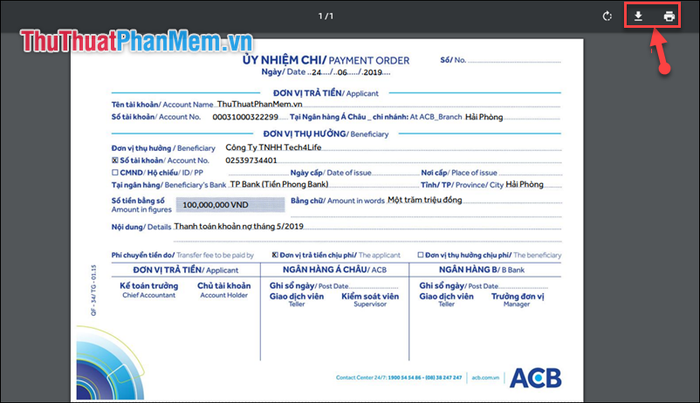Click the Province/City value Hải Phòng

tap(524, 184)
